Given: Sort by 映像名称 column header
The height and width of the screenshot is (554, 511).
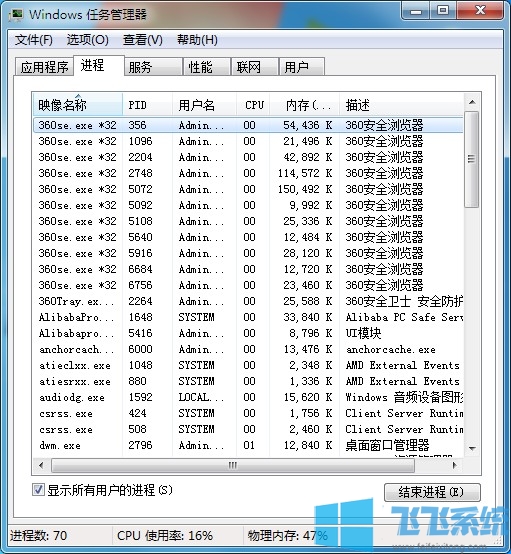Looking at the screenshot, I should 78,105.
